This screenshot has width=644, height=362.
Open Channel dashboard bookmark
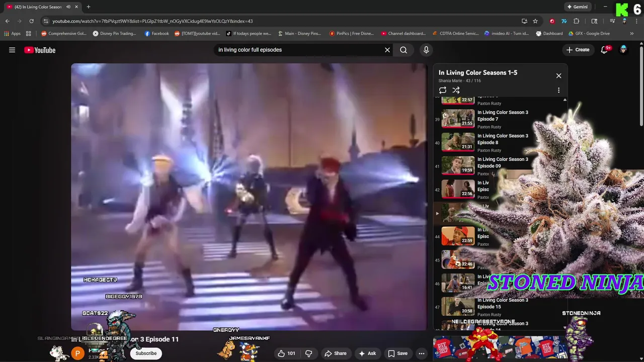pyautogui.click(x=404, y=34)
